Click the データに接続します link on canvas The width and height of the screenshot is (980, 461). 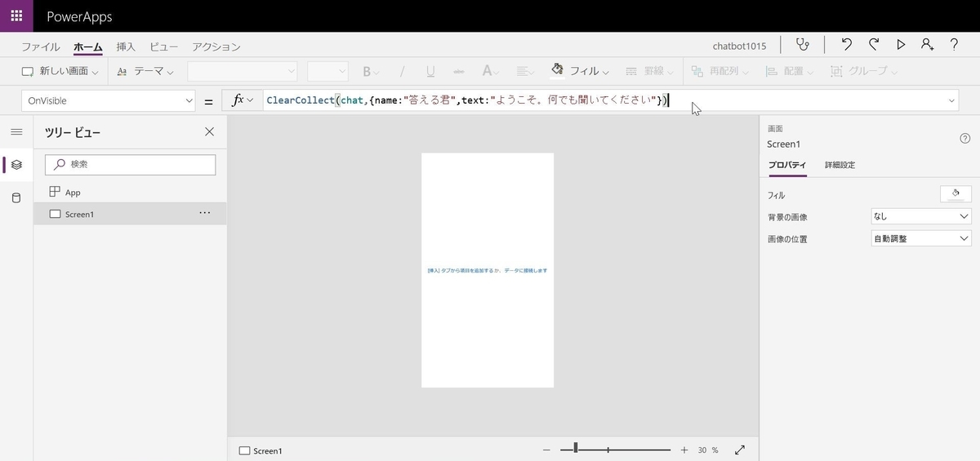(525, 270)
